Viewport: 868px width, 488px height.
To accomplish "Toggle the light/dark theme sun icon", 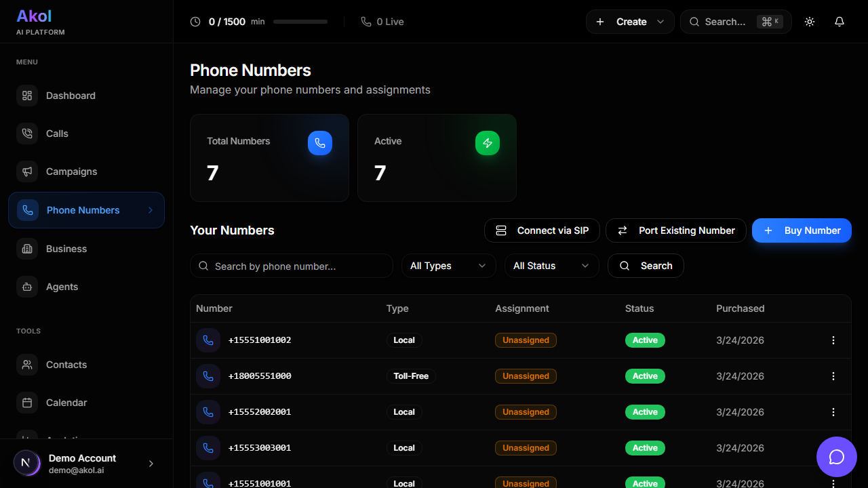I will coord(809,22).
